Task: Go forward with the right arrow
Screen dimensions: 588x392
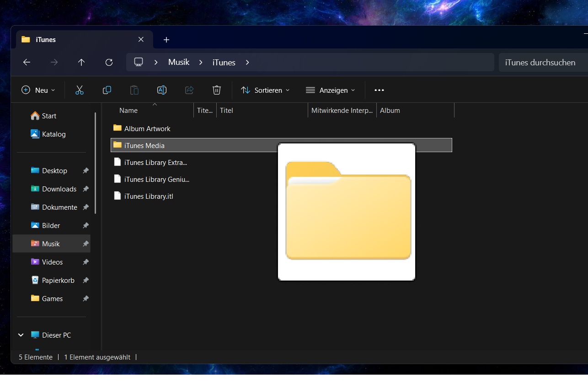Action: 54,63
